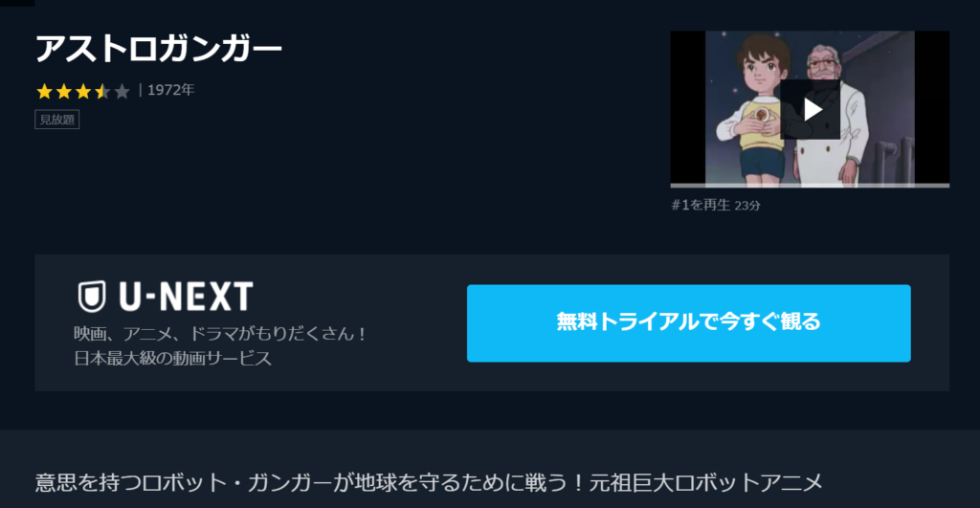Click the 23分 duration label

(x=747, y=206)
